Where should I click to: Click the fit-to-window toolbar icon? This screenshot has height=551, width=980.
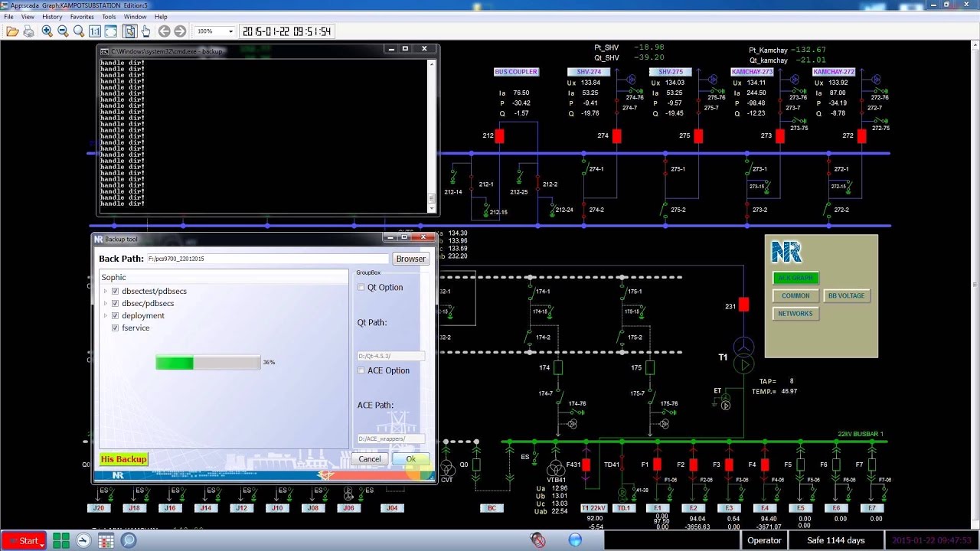click(111, 31)
